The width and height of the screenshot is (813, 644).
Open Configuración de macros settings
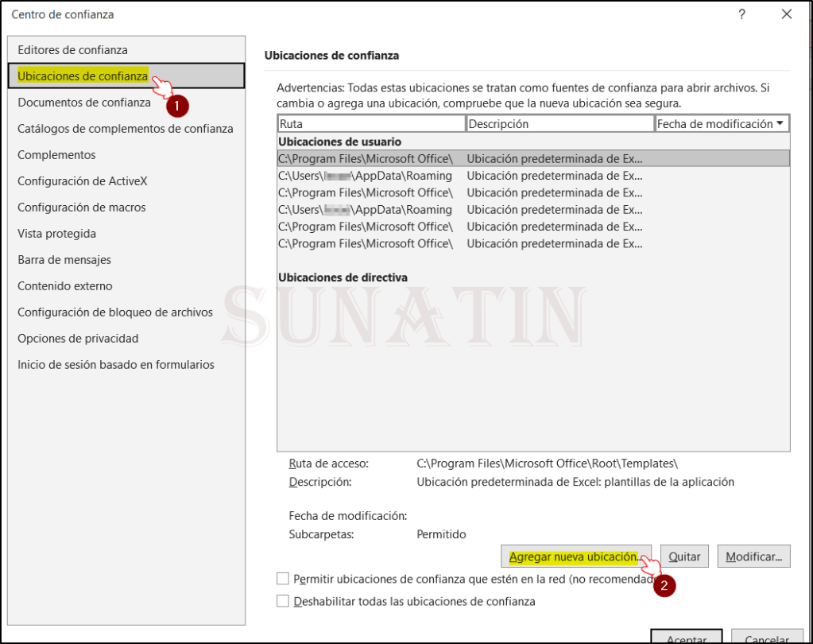coord(81,208)
